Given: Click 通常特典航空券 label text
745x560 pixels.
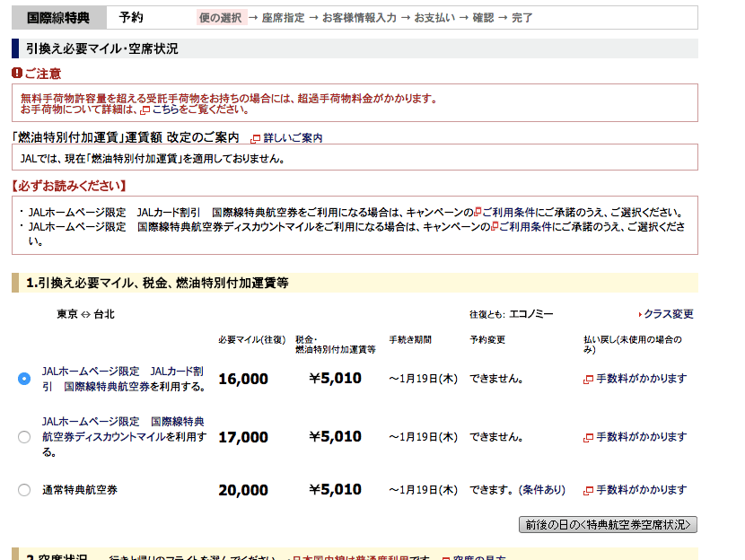Looking at the screenshot, I should coord(80,490).
